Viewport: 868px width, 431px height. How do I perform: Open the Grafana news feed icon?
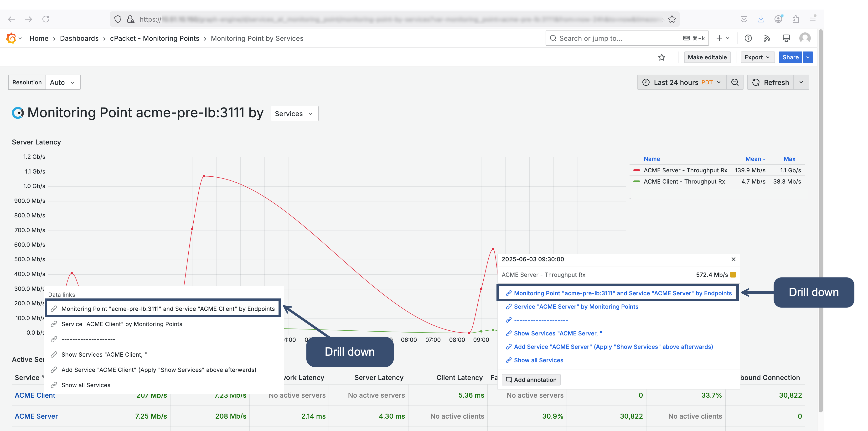pyautogui.click(x=767, y=38)
